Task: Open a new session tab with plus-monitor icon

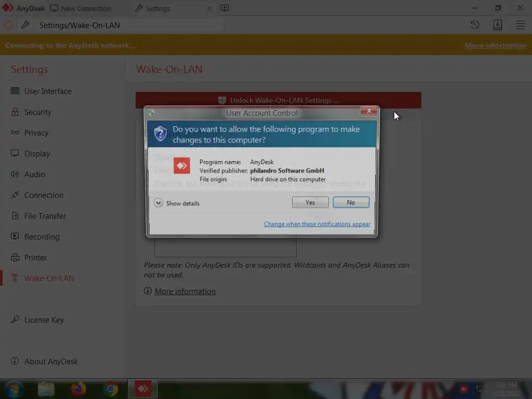Action: click(224, 8)
